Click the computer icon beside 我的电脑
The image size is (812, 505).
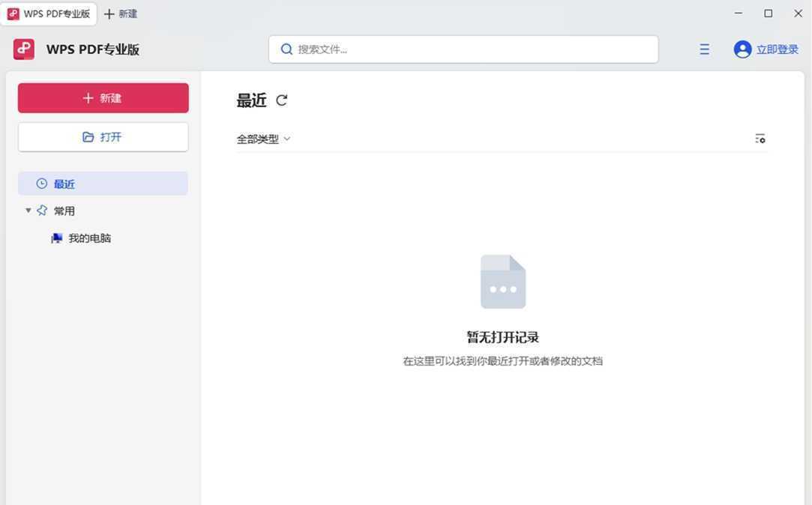point(55,238)
